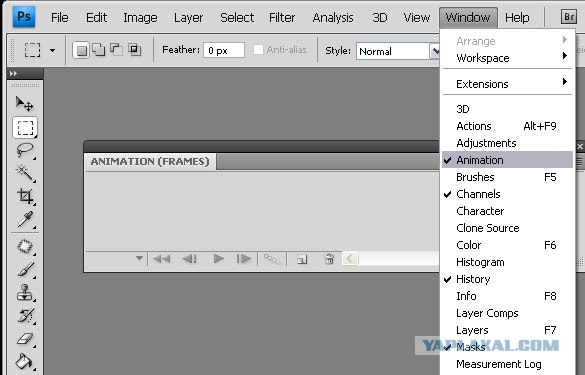This screenshot has width=585, height=375.
Task: Open the View menu
Action: click(x=417, y=18)
